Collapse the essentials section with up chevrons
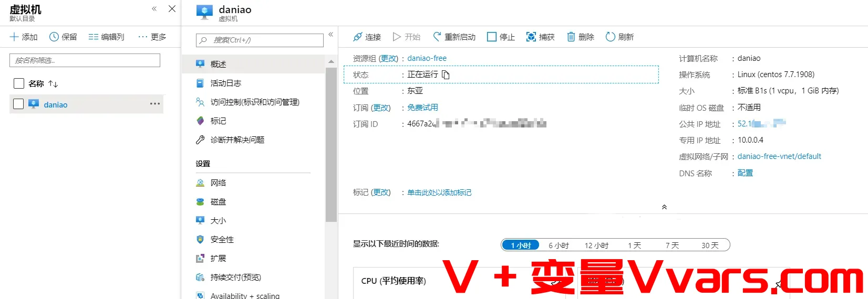868x299 pixels. click(664, 207)
